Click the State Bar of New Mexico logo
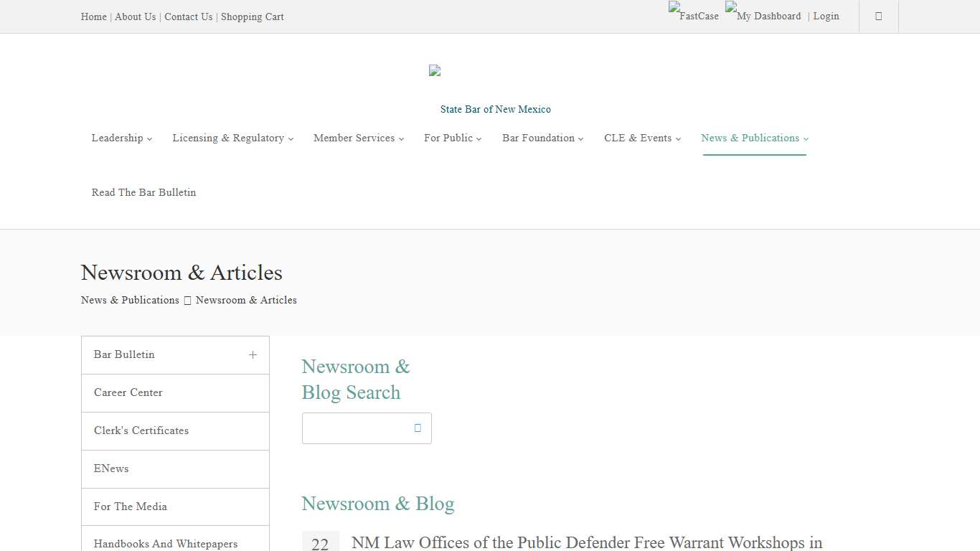Image resolution: width=980 pixels, height=551 pixels. (495, 109)
